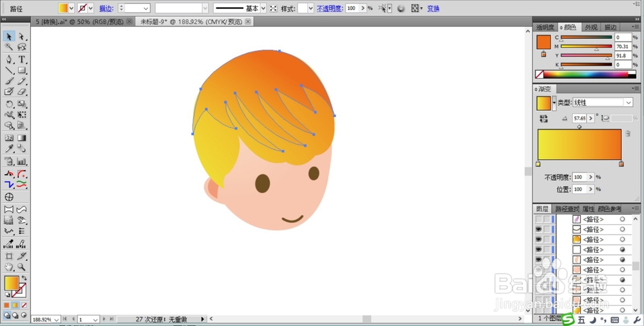644x326 pixels.
Task: Choose the Mesh tool
Action: tap(8, 138)
